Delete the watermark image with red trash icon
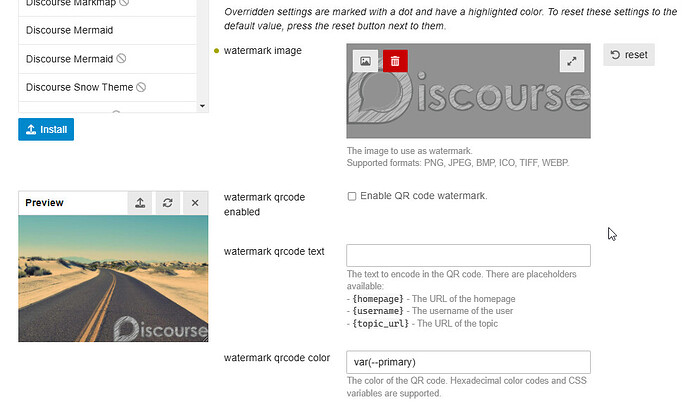Screen dimensions: 690x407 395,61
